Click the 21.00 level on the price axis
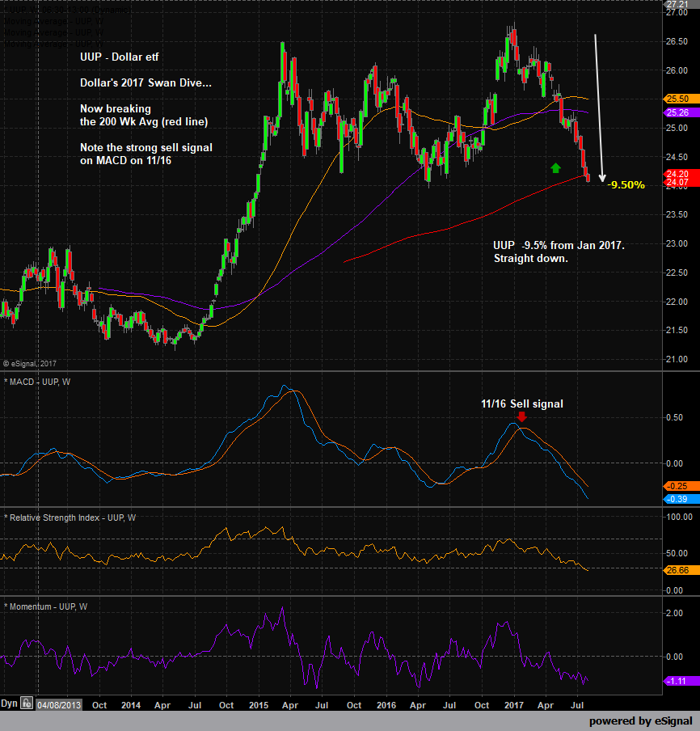The height and width of the screenshot is (731, 700). point(677,359)
